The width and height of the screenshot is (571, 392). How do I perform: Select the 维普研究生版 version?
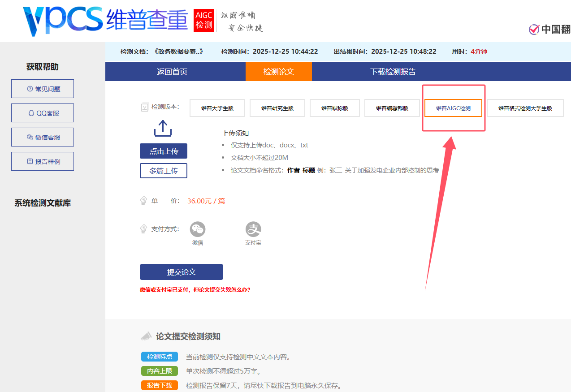[x=277, y=108]
